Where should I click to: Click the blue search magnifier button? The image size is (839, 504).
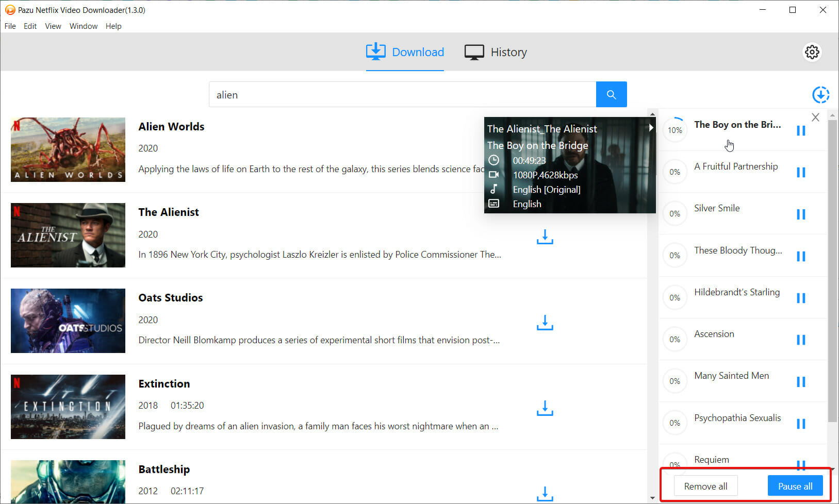[611, 94]
